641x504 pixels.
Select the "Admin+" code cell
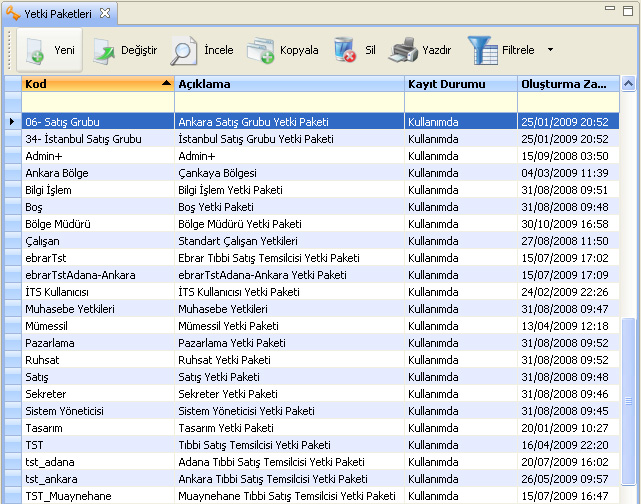[98, 156]
